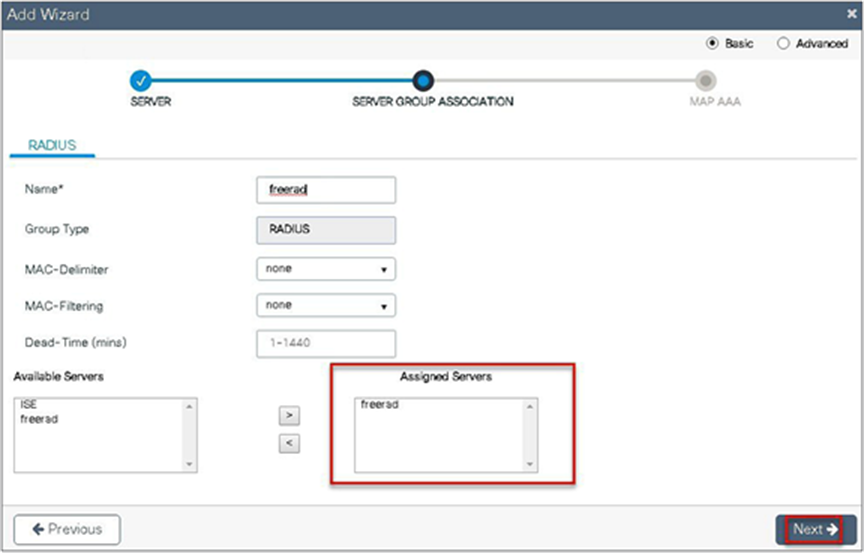Click the SERVER GROUP ASSOCIATION label
This screenshot has height=553, width=864.
[433, 101]
